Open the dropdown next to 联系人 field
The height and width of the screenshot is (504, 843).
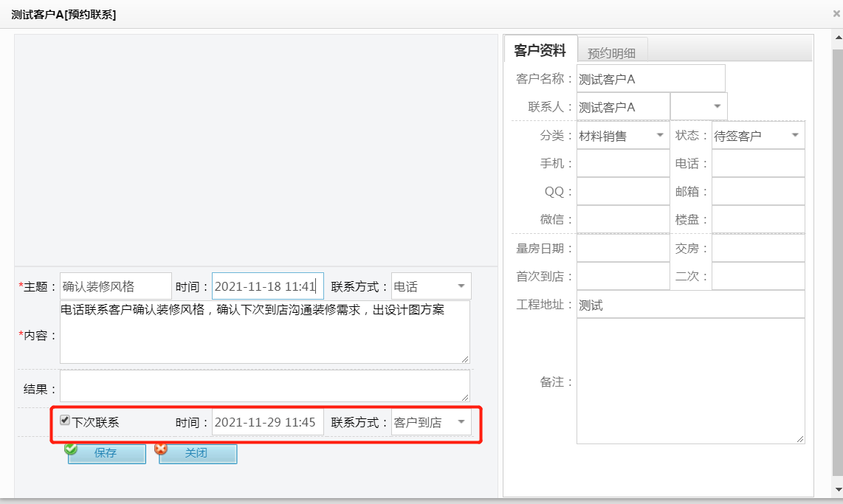(x=716, y=107)
